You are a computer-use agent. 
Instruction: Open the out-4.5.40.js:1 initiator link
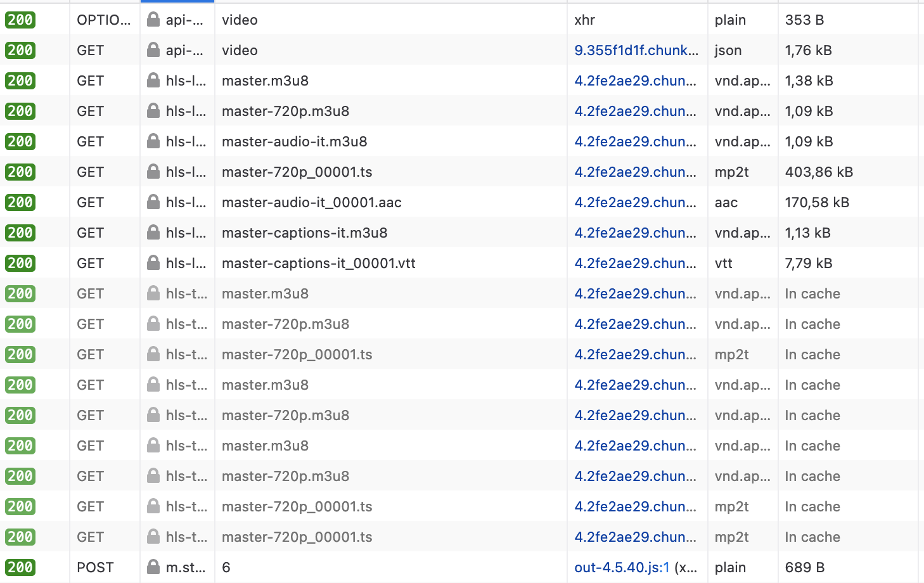[621, 567]
